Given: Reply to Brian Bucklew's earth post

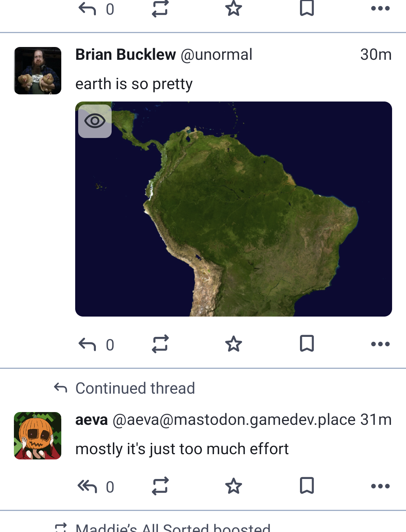Looking at the screenshot, I should coord(88,344).
